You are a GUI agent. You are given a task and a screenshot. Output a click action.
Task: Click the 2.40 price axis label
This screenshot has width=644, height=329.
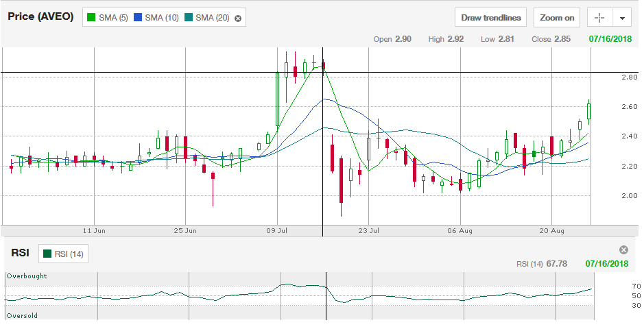pyautogui.click(x=629, y=136)
